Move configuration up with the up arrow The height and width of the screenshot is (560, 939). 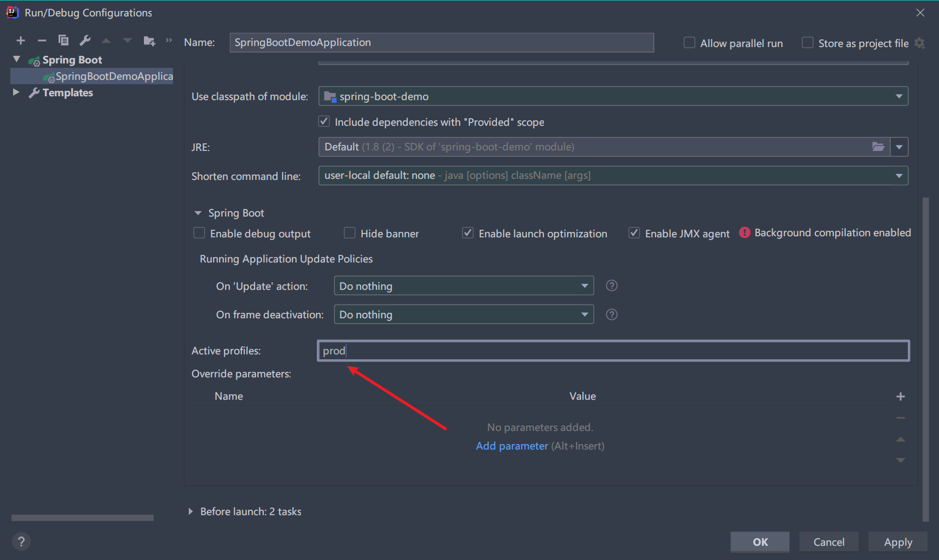point(106,40)
